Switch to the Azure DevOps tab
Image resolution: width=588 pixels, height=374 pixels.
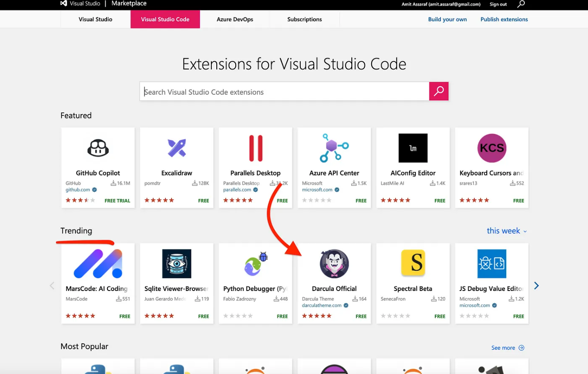[x=235, y=19]
